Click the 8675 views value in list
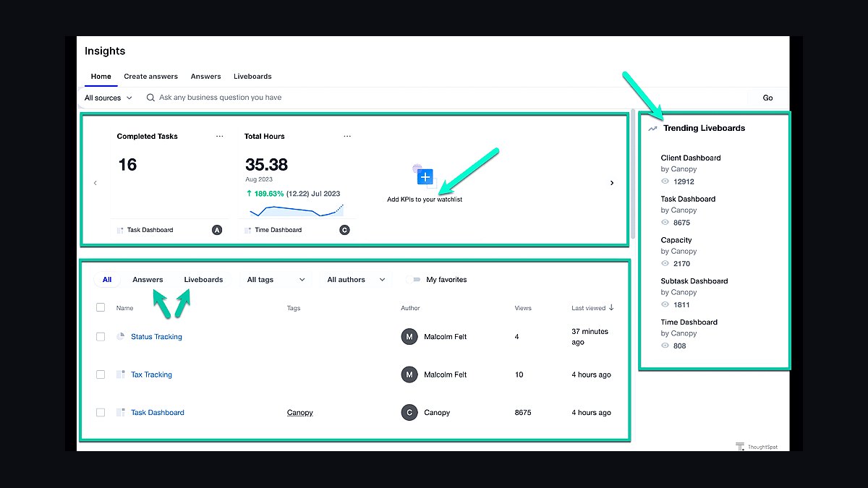The height and width of the screenshot is (488, 868). 523,413
